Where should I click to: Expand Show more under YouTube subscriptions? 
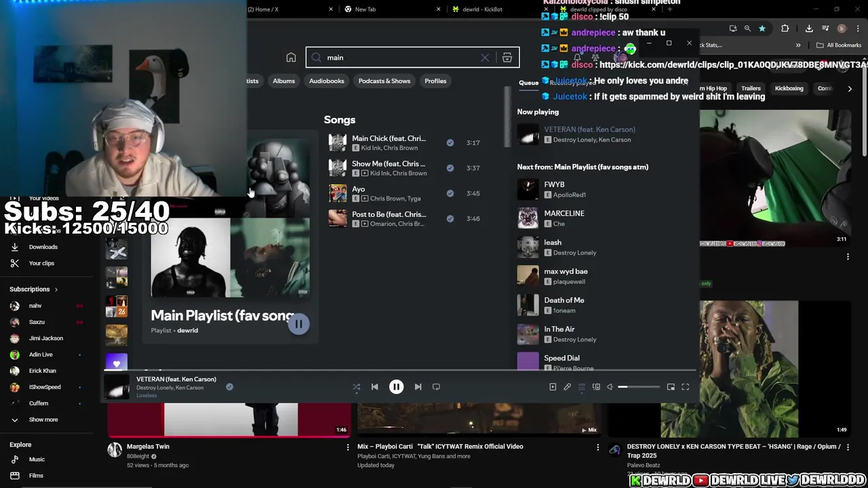(43, 420)
